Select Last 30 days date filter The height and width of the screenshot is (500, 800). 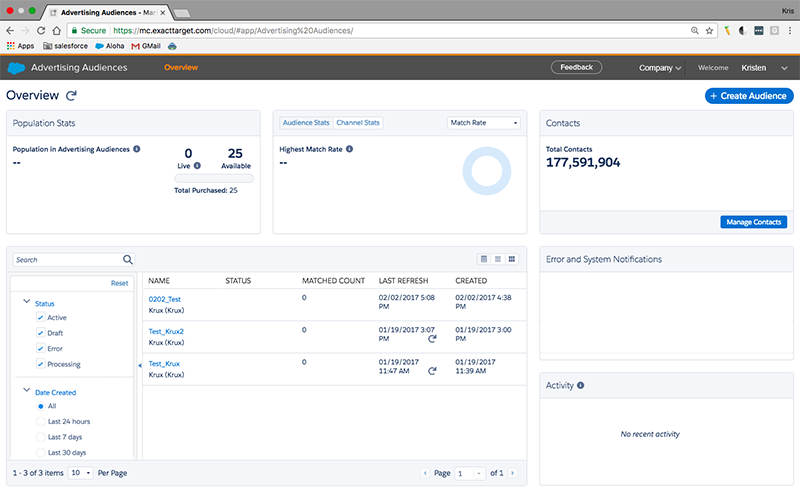(x=40, y=453)
